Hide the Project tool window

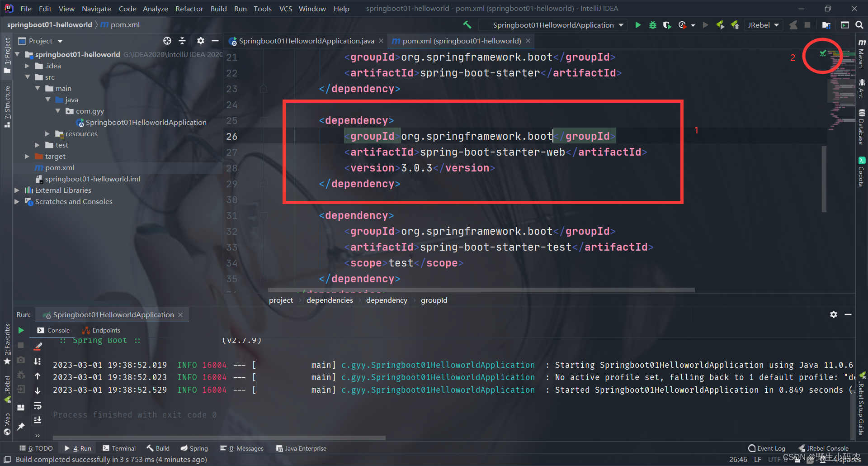(215, 41)
